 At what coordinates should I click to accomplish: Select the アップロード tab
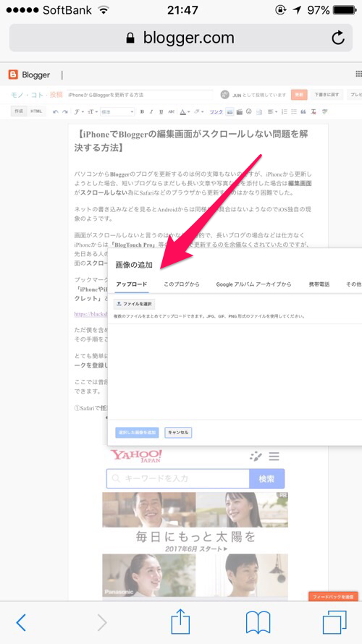(x=132, y=284)
